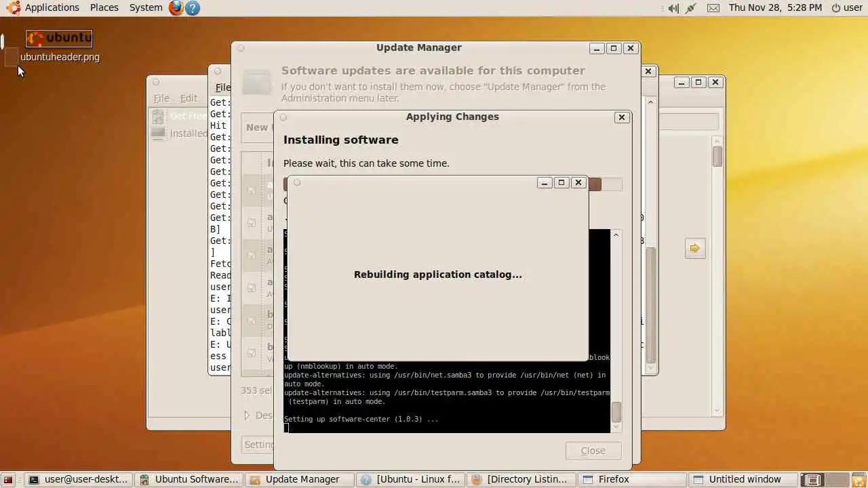Click Software Center right scrollbar thumb

click(717, 157)
